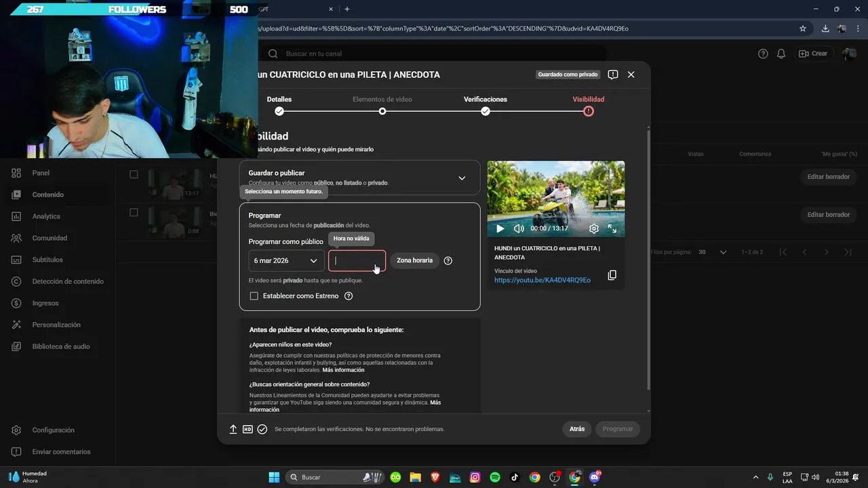Image resolution: width=868 pixels, height=488 pixels.
Task: Mute the video preview volume
Action: tap(519, 229)
